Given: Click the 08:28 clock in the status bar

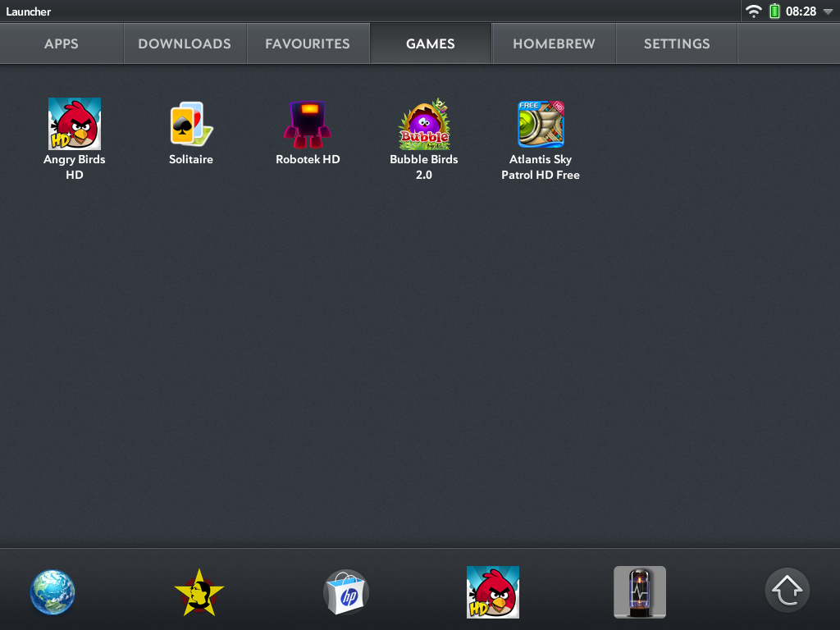Looking at the screenshot, I should 801,11.
